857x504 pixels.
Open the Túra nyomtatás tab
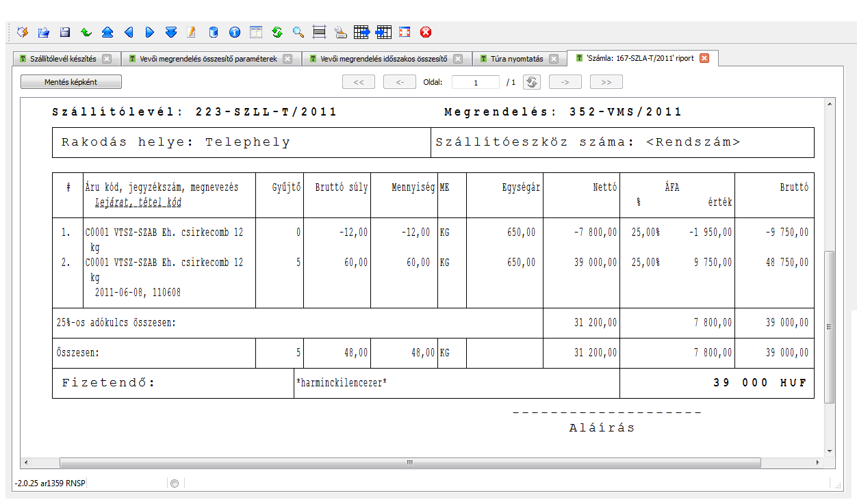(514, 59)
